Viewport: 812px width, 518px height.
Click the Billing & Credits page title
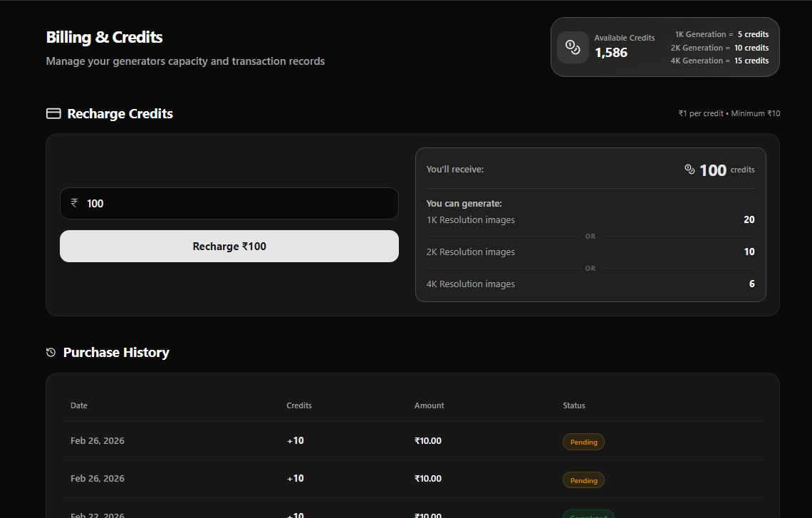(x=104, y=36)
